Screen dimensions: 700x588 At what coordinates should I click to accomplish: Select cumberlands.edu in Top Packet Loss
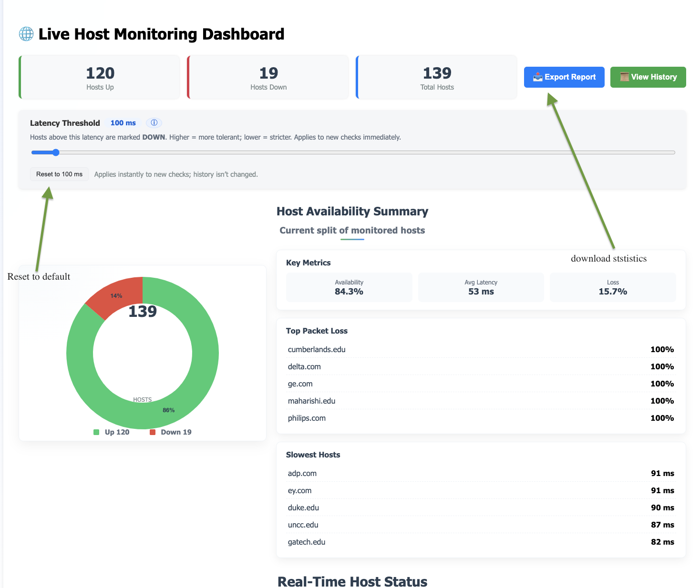click(481, 349)
